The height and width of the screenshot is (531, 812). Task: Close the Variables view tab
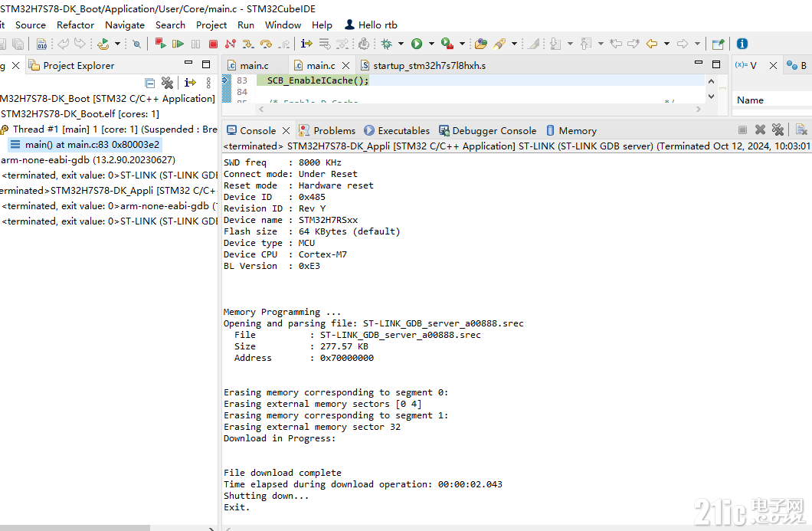pos(773,65)
